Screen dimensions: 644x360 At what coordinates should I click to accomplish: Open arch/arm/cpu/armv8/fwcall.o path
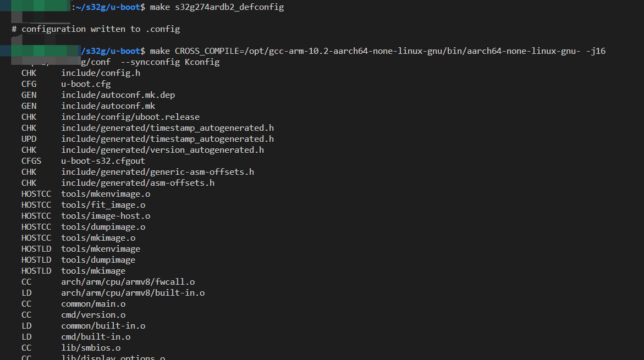point(128,282)
